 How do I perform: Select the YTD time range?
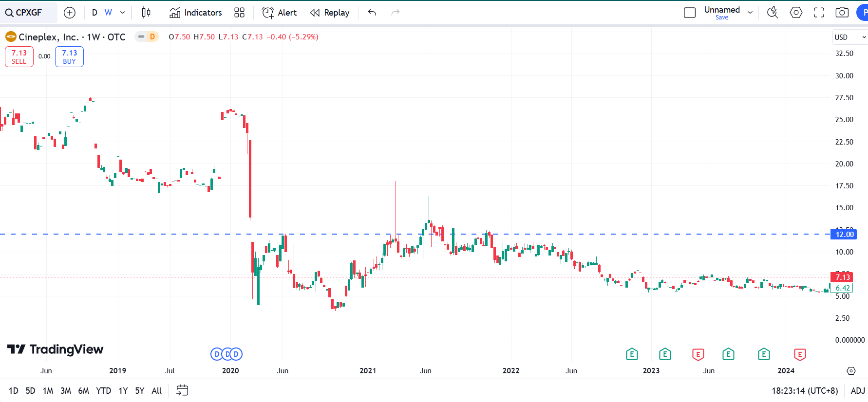(103, 391)
